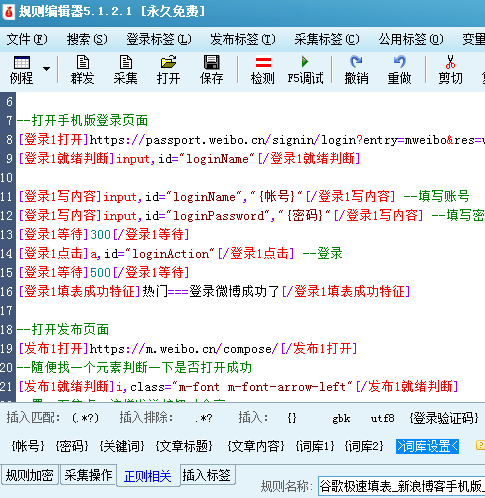
Task: Switch to the 采集操作 tab
Action: [88, 475]
